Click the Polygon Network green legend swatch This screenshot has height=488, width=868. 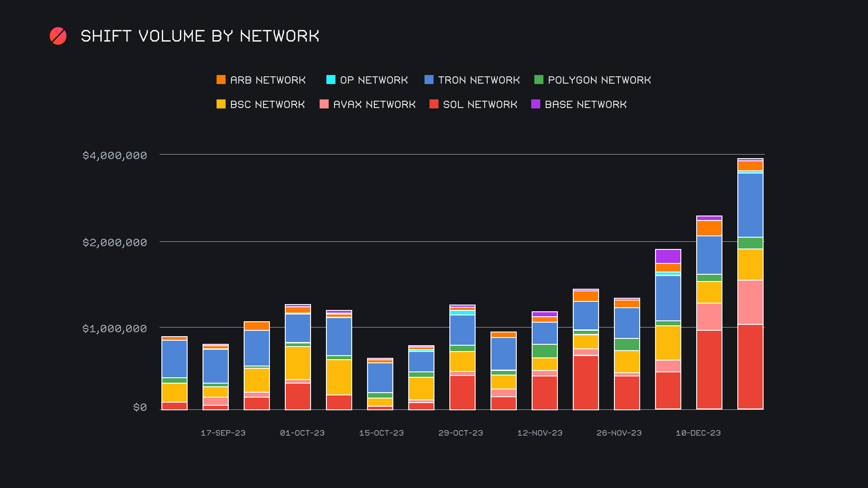(x=538, y=80)
